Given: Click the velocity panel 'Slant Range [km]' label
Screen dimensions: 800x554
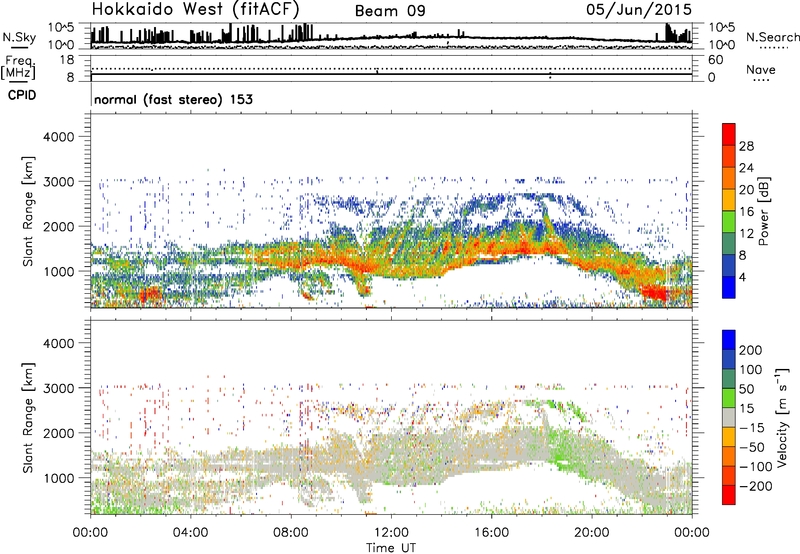Looking at the screenshot, I should pyautogui.click(x=28, y=418).
